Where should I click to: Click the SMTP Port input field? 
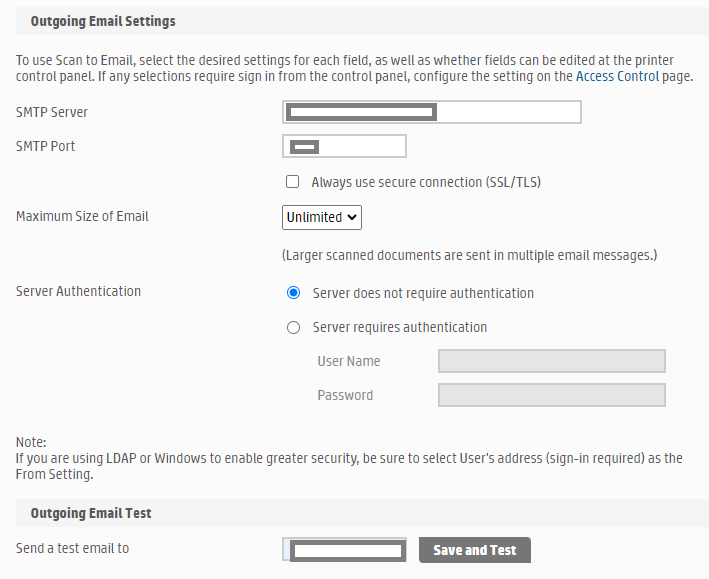click(344, 146)
